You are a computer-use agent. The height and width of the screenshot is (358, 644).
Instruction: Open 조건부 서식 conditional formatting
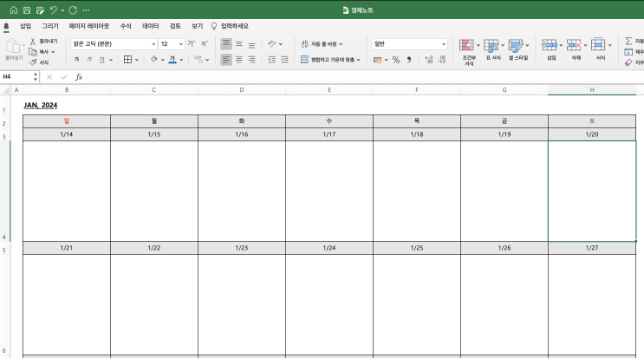point(469,52)
